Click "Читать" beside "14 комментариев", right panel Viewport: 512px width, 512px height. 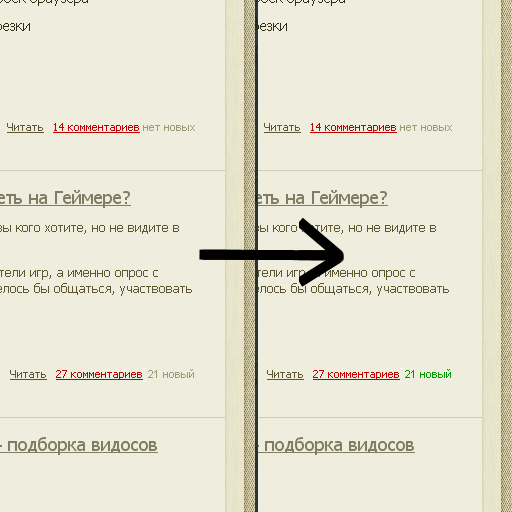click(282, 127)
